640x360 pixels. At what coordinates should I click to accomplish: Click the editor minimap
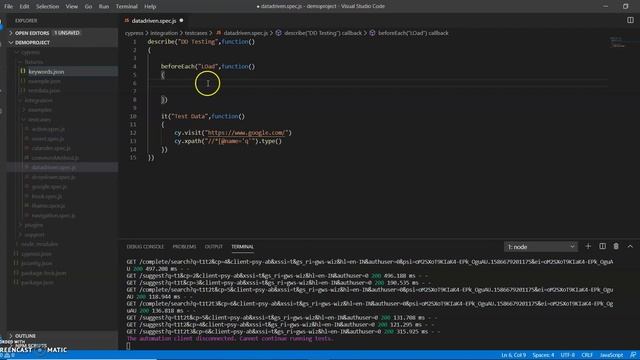click(x=618, y=42)
